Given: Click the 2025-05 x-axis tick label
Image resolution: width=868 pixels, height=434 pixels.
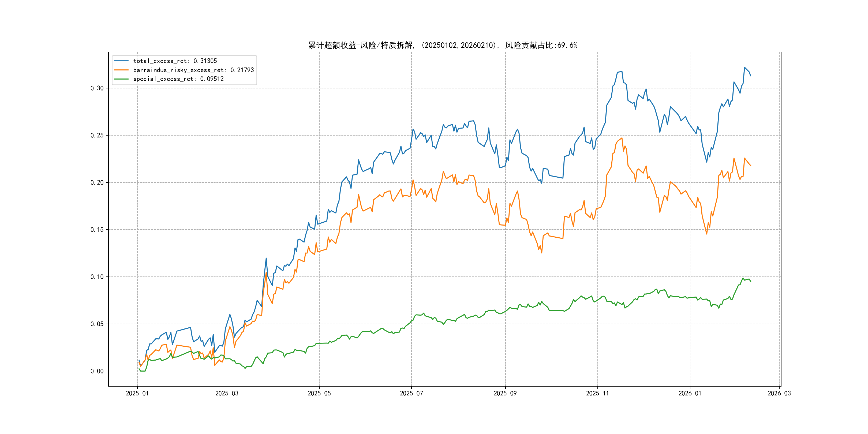Looking at the screenshot, I should pyautogui.click(x=319, y=393).
